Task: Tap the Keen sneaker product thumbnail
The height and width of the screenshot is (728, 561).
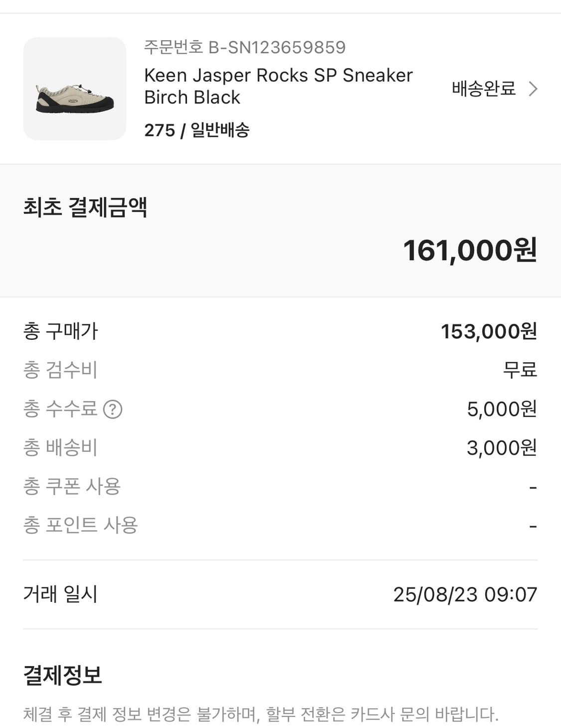Action: 75,89
